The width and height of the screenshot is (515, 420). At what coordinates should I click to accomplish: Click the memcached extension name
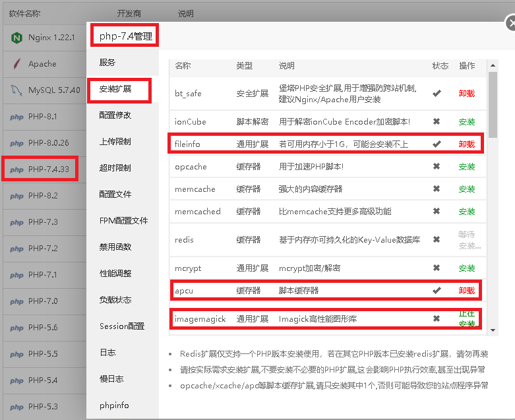click(x=197, y=212)
